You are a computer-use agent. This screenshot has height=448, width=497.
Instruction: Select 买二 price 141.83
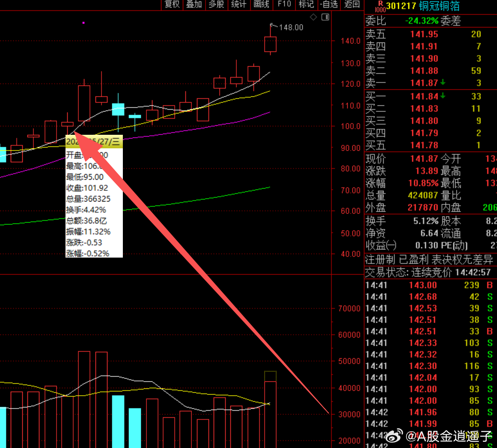[x=424, y=109]
